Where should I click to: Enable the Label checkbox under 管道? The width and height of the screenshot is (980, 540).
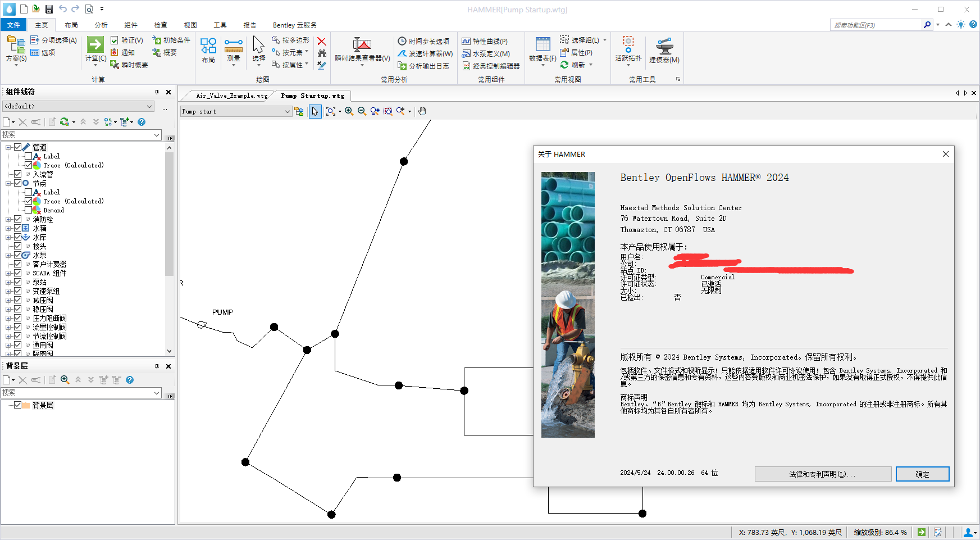pos(28,156)
